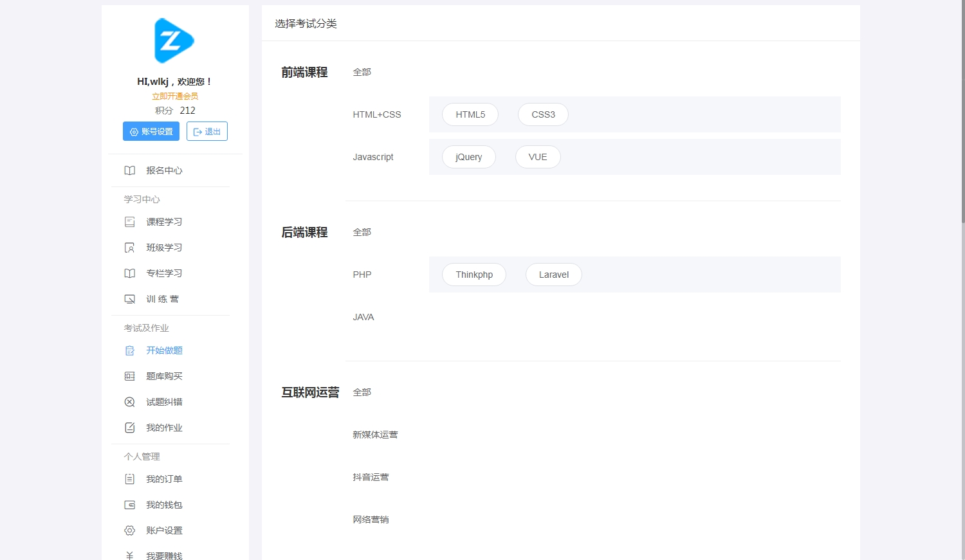Click the 开始做题 sidebar icon

(x=129, y=350)
